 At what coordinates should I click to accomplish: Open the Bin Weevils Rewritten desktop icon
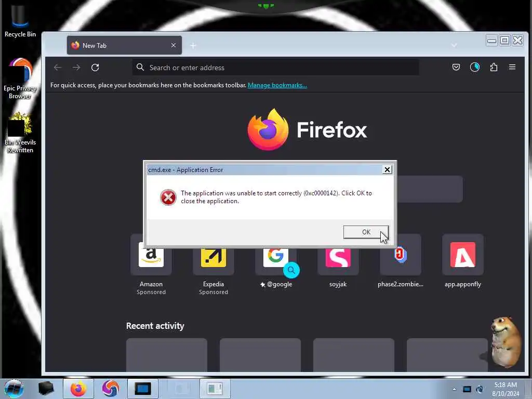click(20, 133)
